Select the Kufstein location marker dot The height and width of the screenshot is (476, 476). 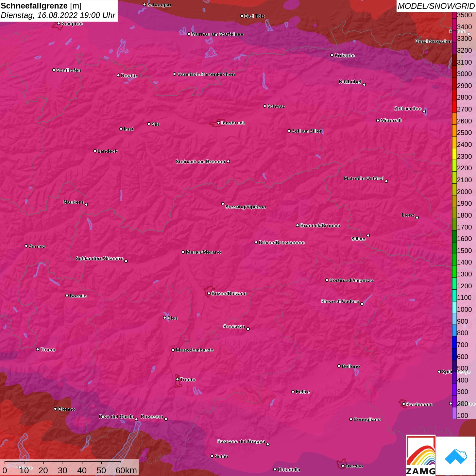tap(332, 55)
